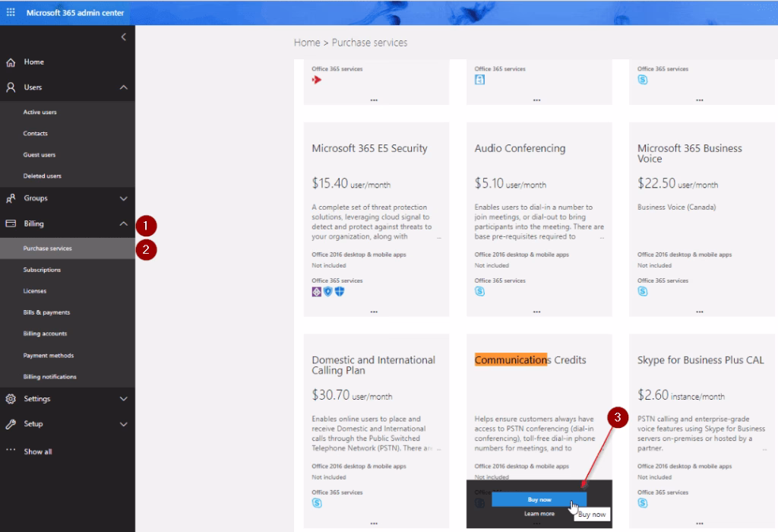Viewport: 778px width, 532px height.
Task: Click Buy now for Communications Credits
Action: tap(539, 499)
